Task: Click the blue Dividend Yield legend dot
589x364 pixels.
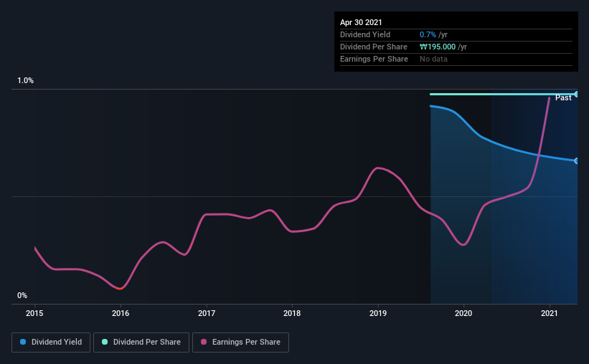Action: click(x=23, y=342)
